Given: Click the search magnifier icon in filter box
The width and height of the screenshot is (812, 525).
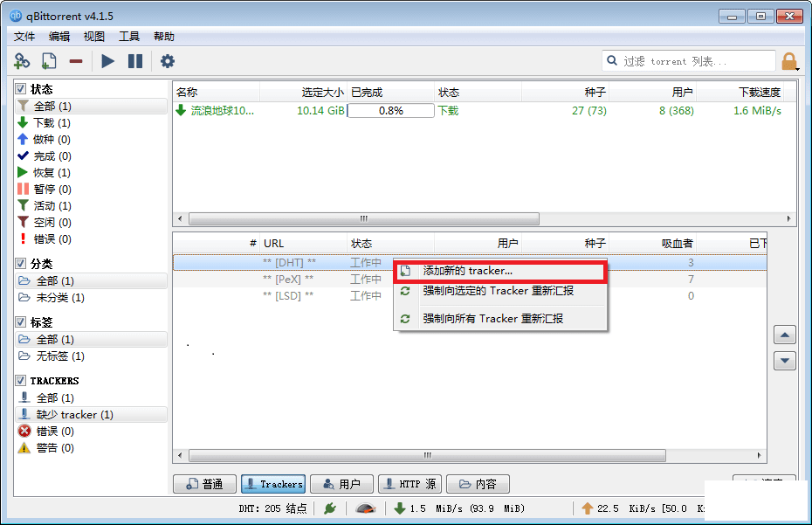Looking at the screenshot, I should coord(611,60).
